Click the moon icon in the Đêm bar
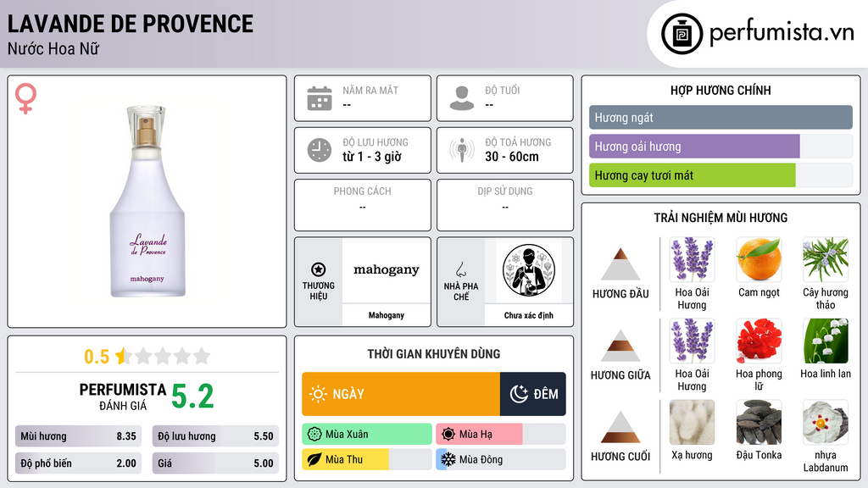This screenshot has height=488, width=868. tap(519, 394)
